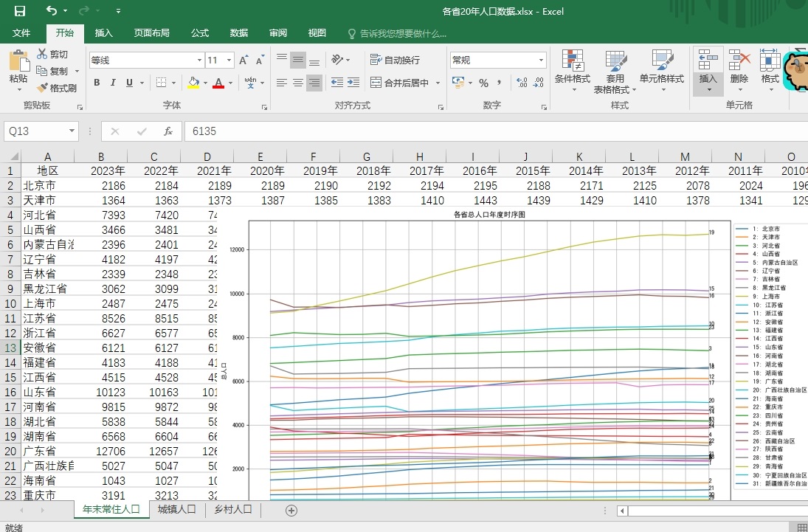Toggle Italic formatting
This screenshot has height=532, width=808.
tap(113, 83)
